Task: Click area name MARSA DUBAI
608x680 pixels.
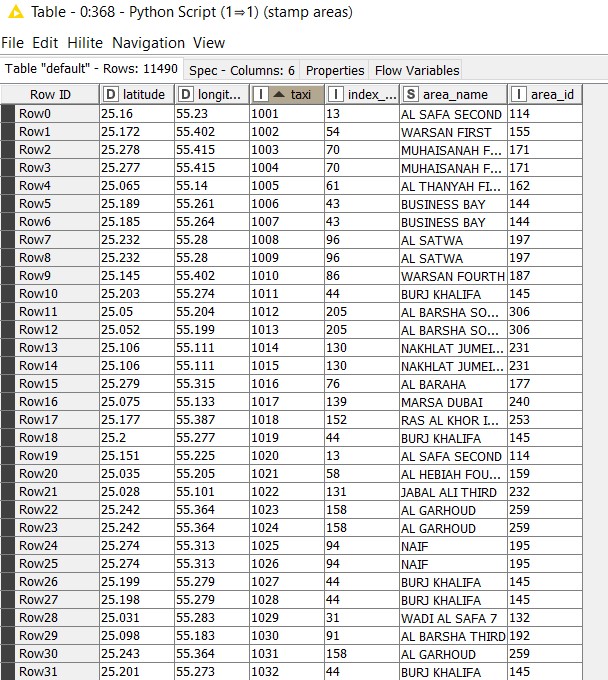Action: (x=453, y=402)
